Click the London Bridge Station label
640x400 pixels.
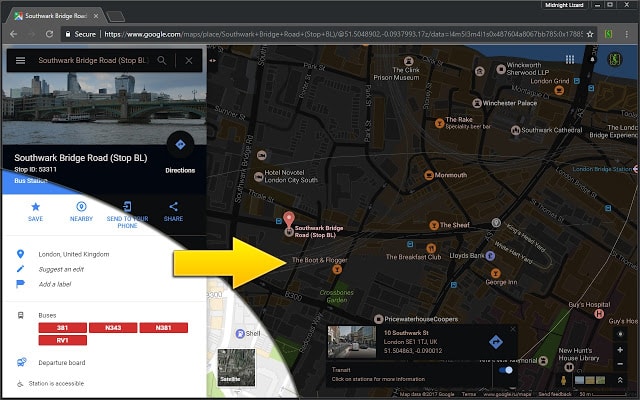point(602,169)
